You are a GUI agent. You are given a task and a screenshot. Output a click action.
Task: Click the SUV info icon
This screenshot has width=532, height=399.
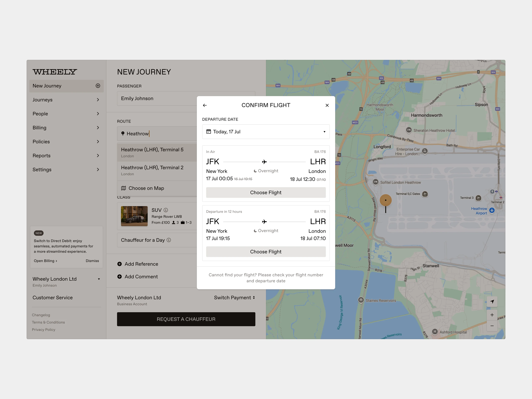tap(166, 210)
